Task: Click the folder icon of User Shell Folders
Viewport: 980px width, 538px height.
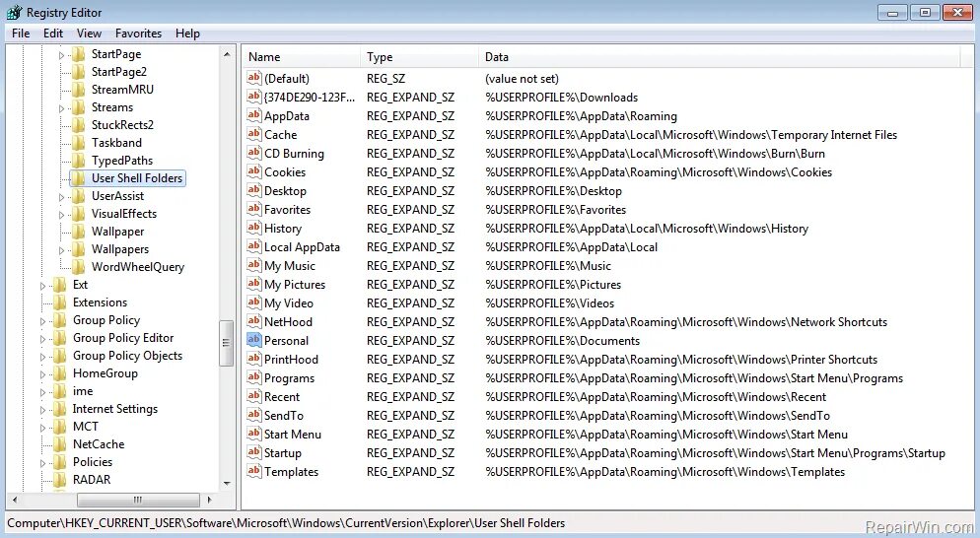Action: click(78, 178)
